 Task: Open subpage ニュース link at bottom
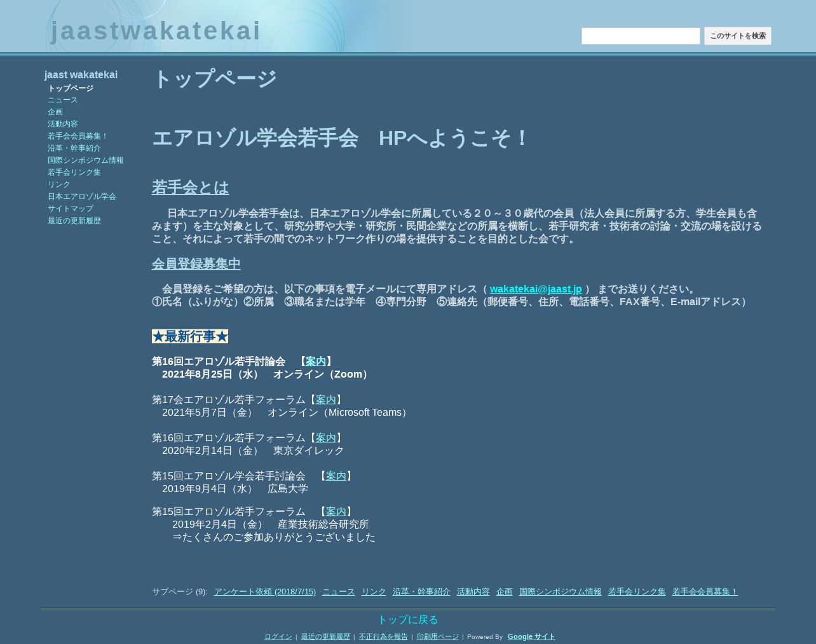click(x=339, y=592)
